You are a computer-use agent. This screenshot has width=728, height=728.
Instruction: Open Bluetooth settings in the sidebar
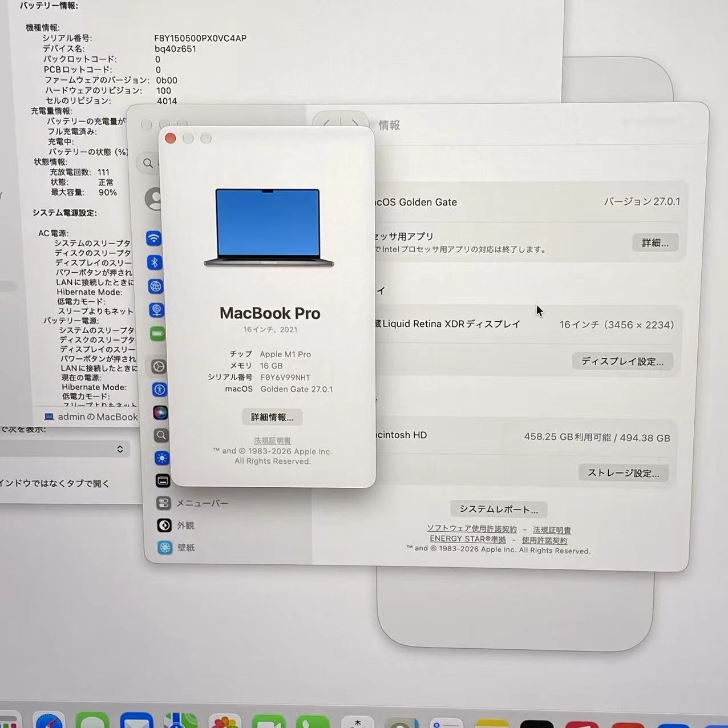tap(155, 262)
